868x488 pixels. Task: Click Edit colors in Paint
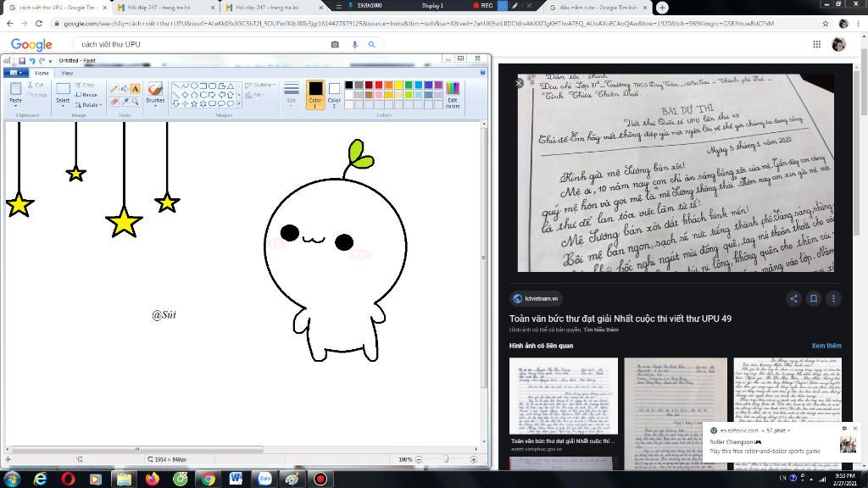[x=453, y=94]
